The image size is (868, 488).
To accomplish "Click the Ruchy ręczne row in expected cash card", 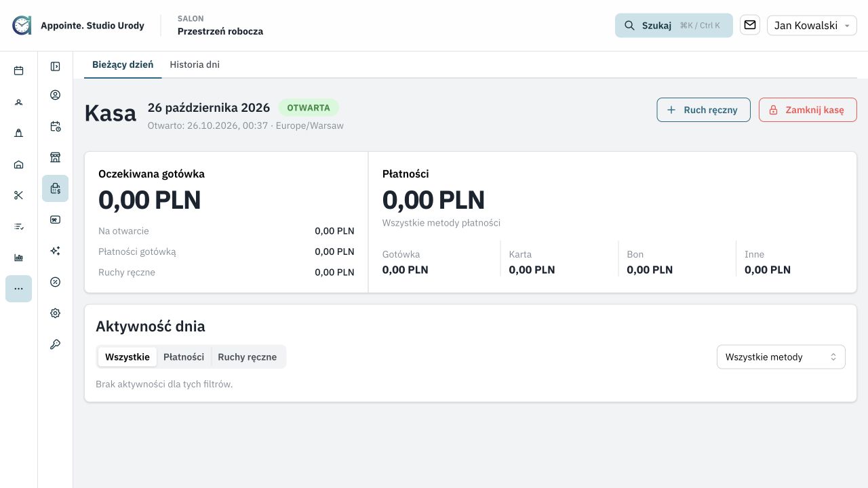I will click(226, 272).
